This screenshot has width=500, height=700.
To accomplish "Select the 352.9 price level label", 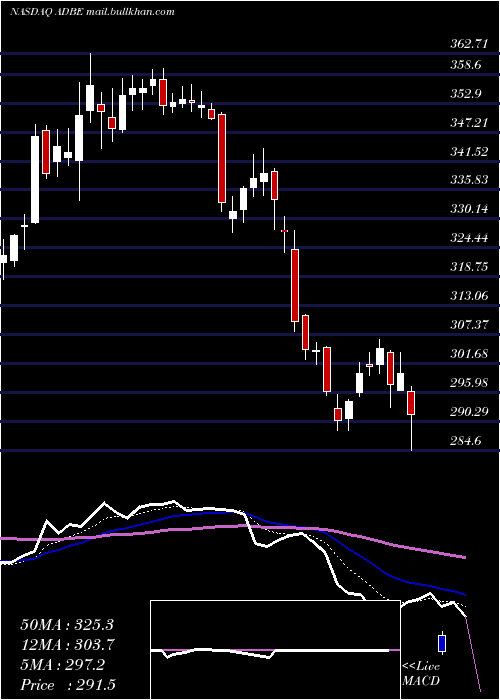I will click(465, 94).
